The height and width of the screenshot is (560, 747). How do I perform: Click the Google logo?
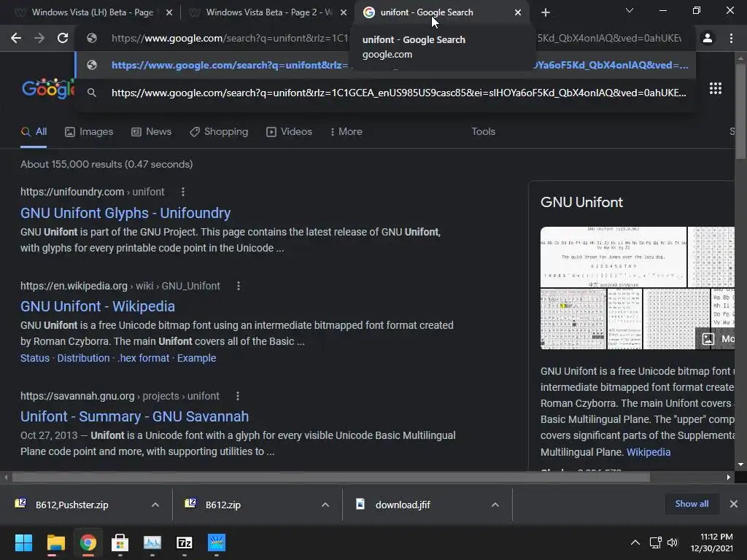click(47, 88)
